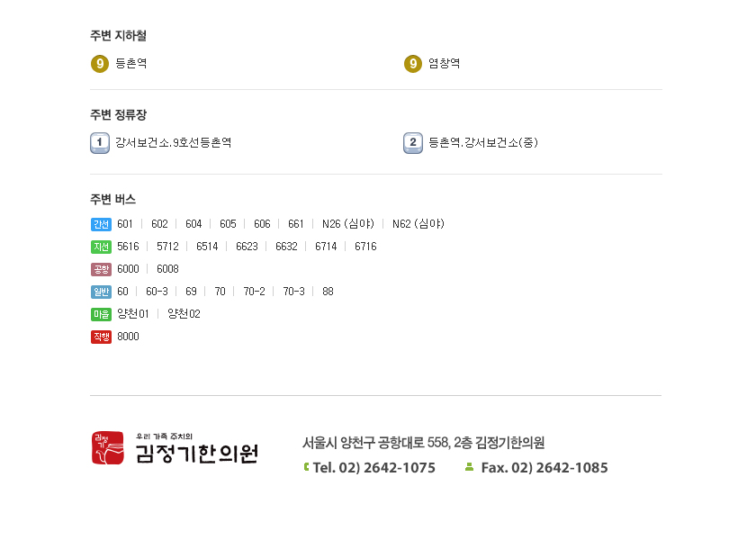Click the telephone icon next to Tel.
Viewport: 756px width, 540px height.
click(x=306, y=467)
